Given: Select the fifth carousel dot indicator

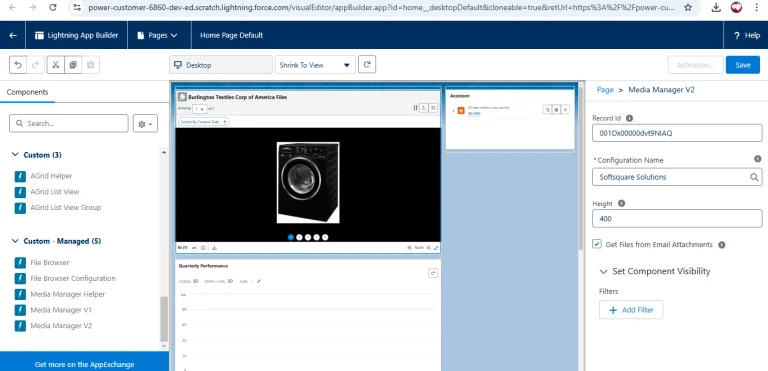Looking at the screenshot, I should (x=325, y=237).
